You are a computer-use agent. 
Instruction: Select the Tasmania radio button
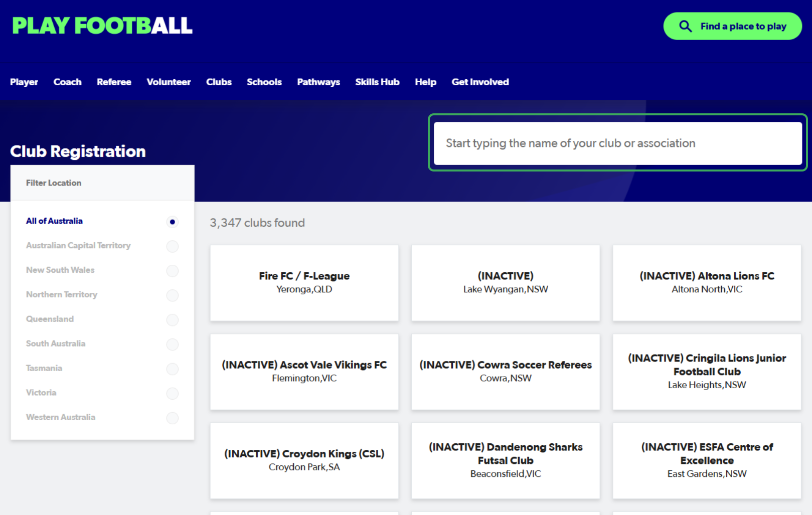point(172,369)
